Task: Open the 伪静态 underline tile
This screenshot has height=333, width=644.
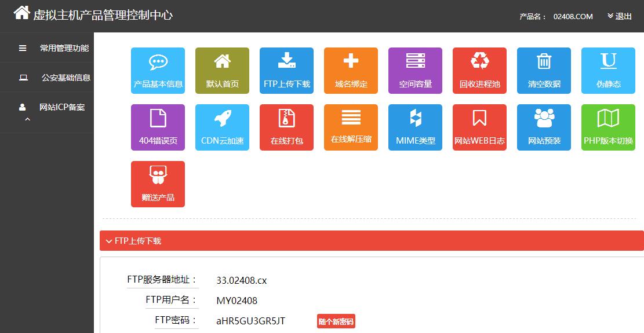Action: click(608, 71)
